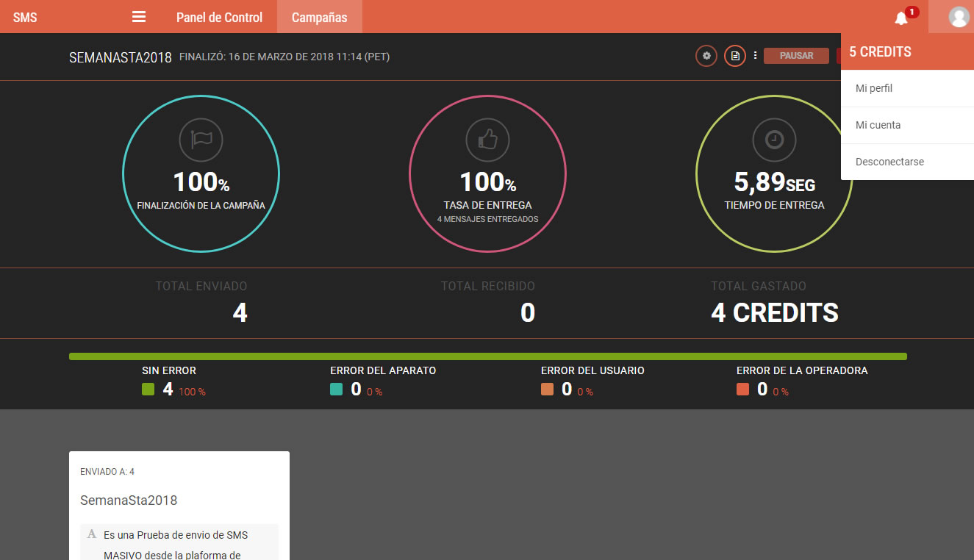Image resolution: width=974 pixels, height=560 pixels.
Task: Open the hamburger menu icon
Action: 138,17
